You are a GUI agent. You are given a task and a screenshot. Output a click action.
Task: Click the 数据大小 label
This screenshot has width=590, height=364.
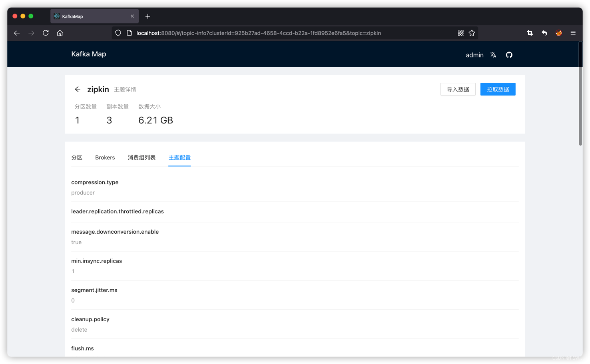coord(149,107)
